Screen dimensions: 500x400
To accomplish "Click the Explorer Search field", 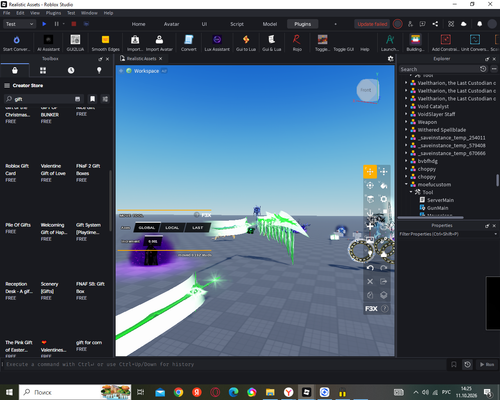I will click(438, 69).
